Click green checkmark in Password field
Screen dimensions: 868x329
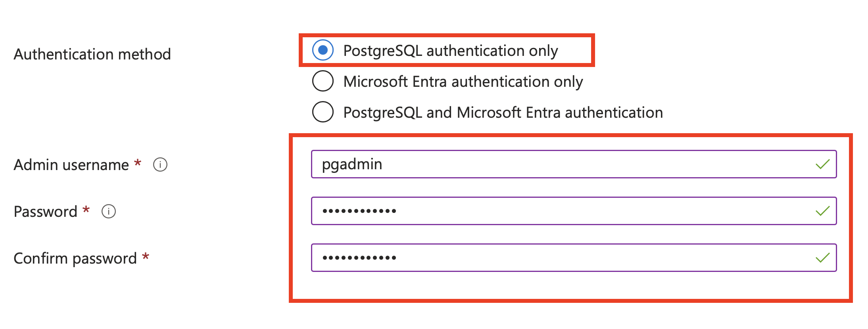822,211
